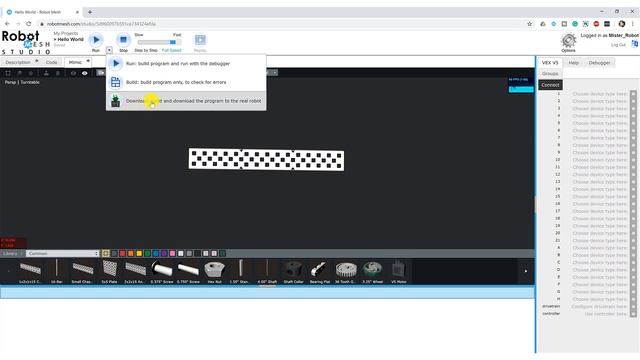640x360 pixels.
Task: Select the blue color swatch
Action: tap(156, 253)
